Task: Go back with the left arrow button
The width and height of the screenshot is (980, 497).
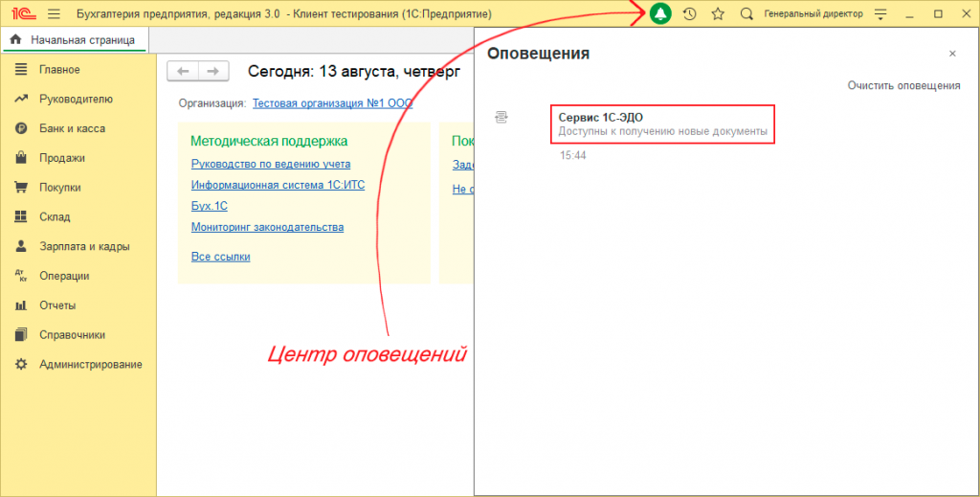Action: (x=183, y=71)
